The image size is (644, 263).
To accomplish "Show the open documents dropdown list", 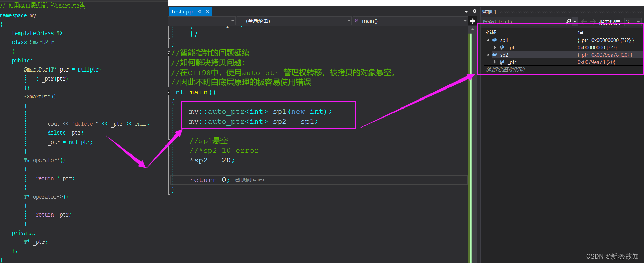I will 466,12.
